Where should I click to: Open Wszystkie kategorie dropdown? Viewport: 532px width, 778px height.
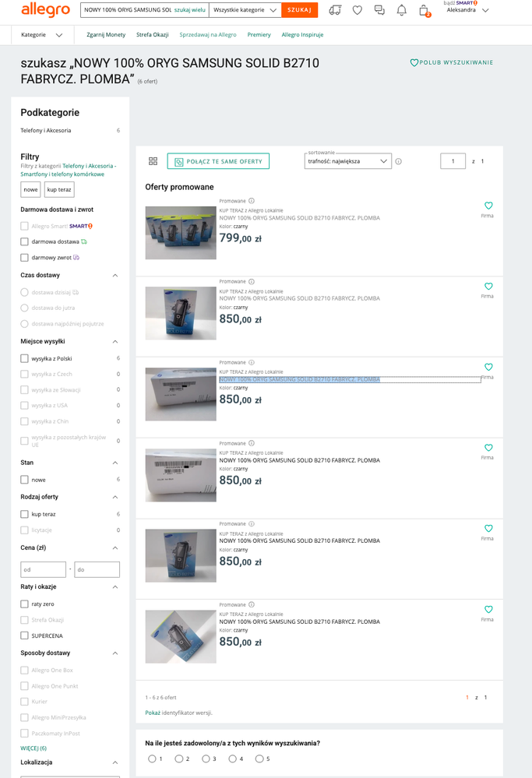(x=245, y=10)
